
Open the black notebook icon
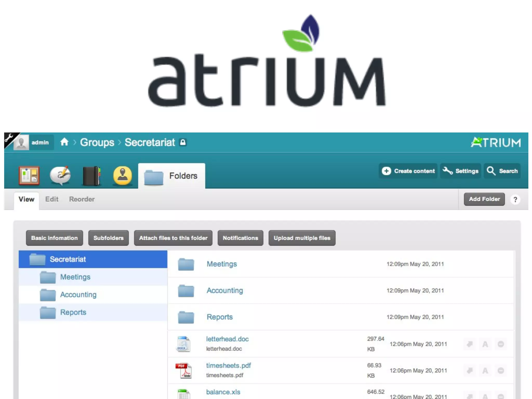click(91, 176)
